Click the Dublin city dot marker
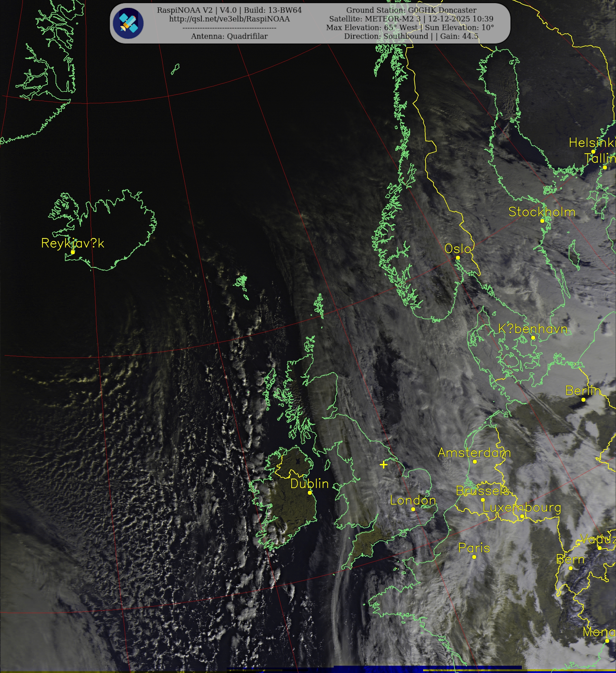Viewport: 616px width, 673px height. [309, 493]
